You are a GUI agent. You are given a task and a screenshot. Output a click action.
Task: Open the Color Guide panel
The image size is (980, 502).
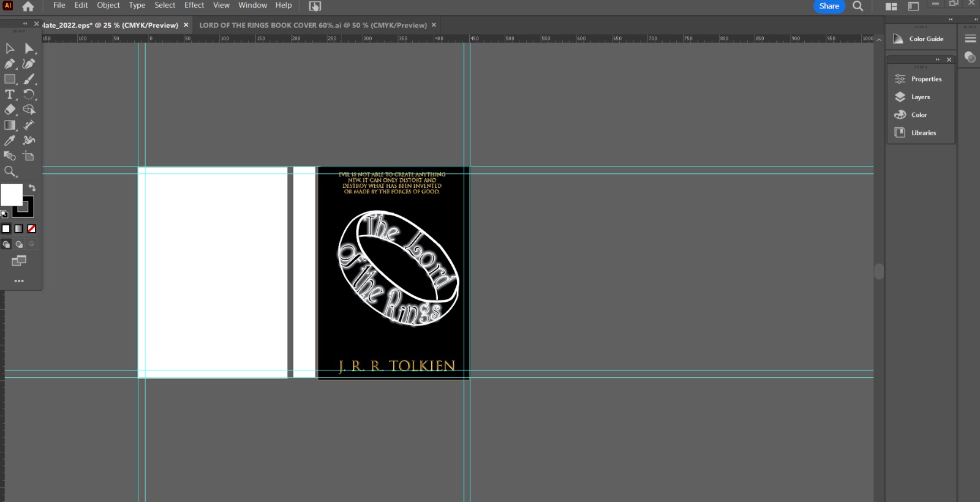[x=919, y=39]
